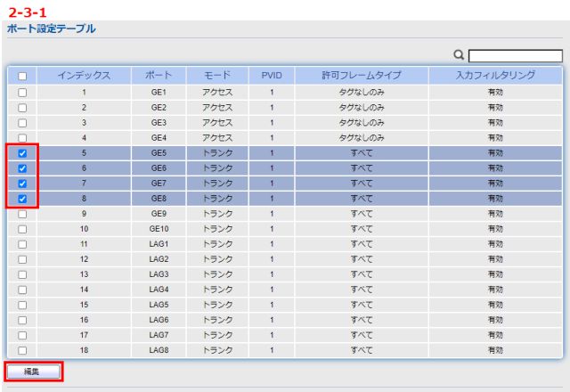Sort by PVID column header
This screenshot has height=392, width=570.
click(x=272, y=76)
